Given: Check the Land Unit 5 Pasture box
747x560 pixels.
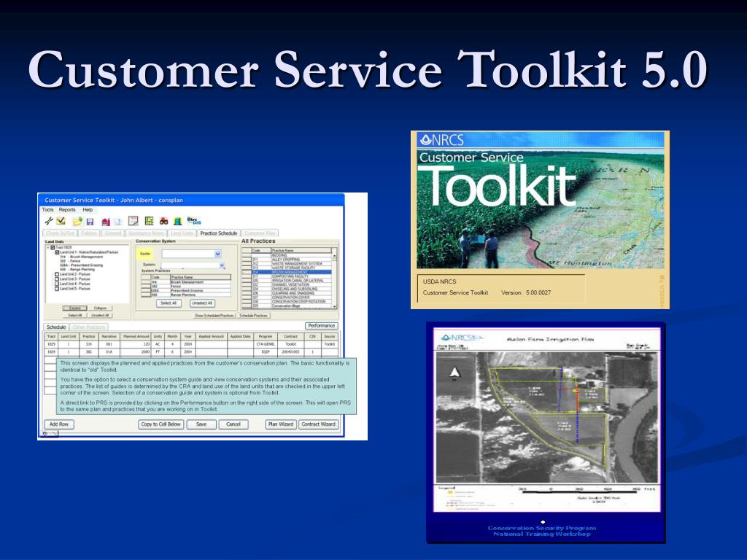Looking at the screenshot, I should pyautogui.click(x=57, y=289).
